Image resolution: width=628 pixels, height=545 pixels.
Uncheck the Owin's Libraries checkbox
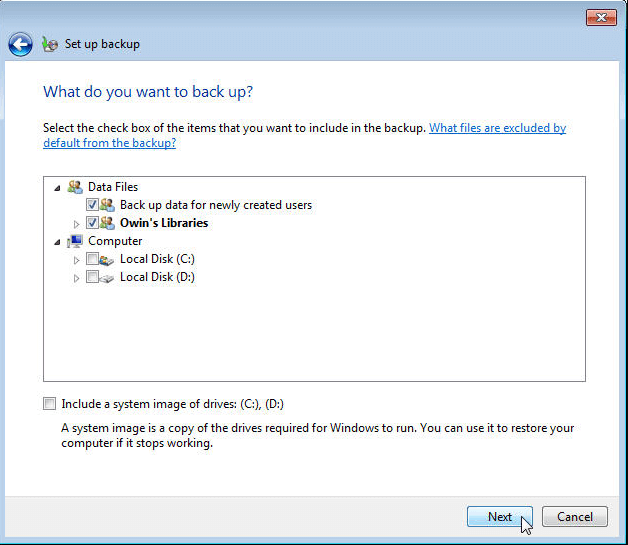point(92,223)
